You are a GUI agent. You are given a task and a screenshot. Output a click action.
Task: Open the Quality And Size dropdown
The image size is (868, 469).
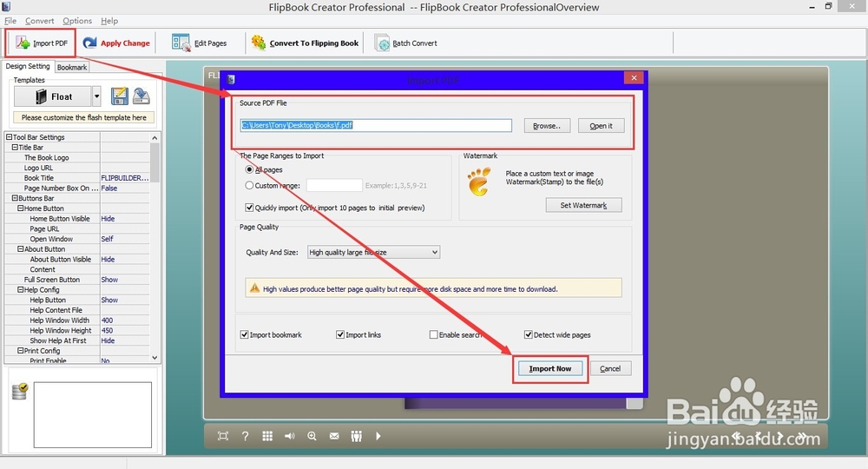click(373, 252)
